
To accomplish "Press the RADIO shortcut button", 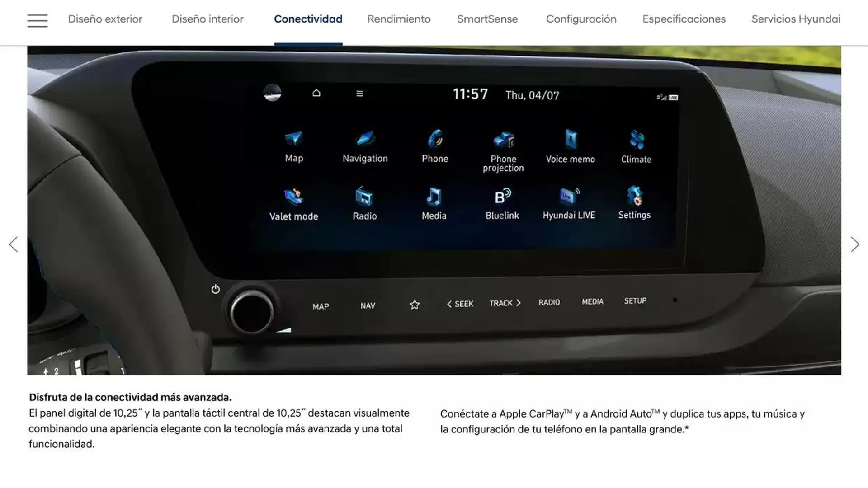I will coord(548,303).
